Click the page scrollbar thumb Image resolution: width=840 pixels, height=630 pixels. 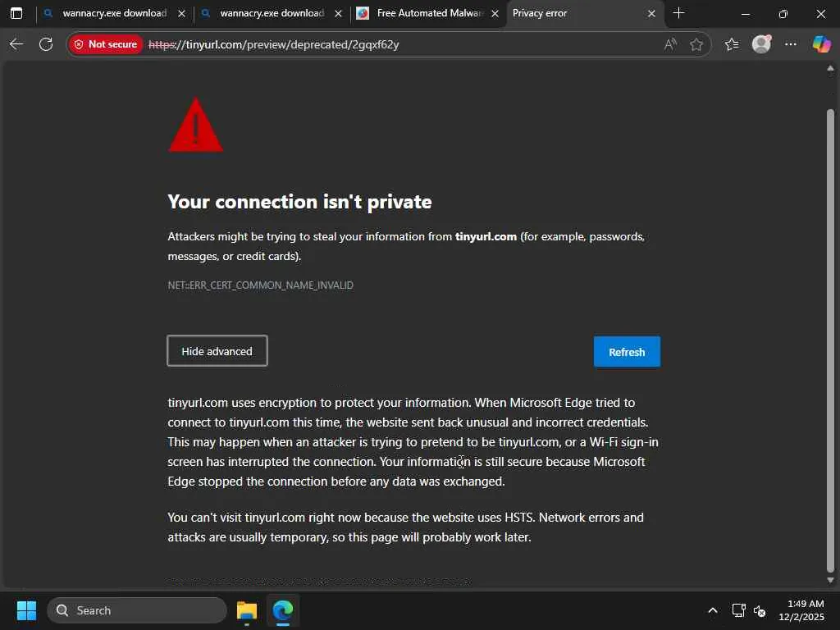tap(830, 341)
